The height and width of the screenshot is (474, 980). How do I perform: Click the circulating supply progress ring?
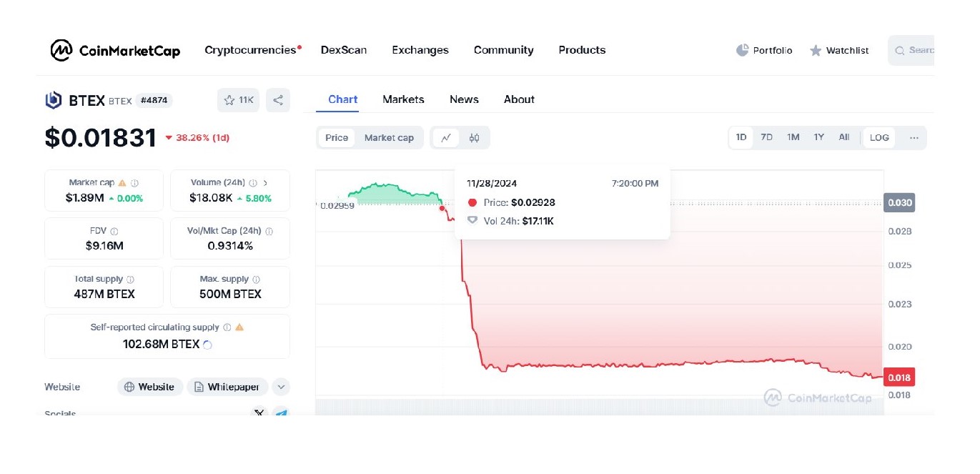coord(207,345)
